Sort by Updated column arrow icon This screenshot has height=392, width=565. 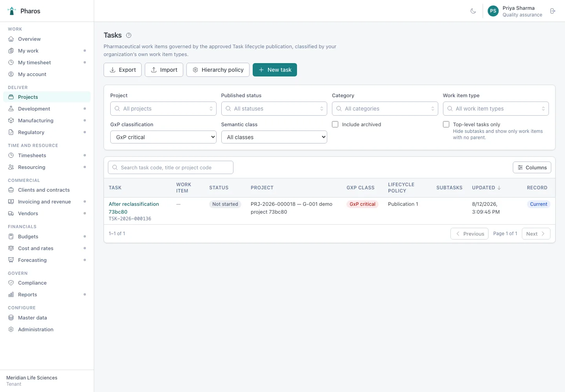pos(499,188)
